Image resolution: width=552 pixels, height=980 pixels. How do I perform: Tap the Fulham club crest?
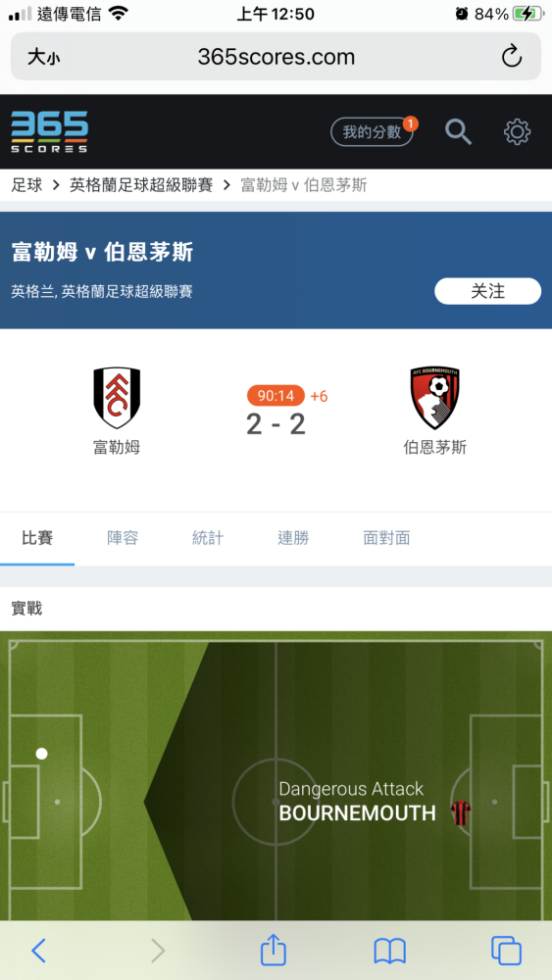click(117, 398)
